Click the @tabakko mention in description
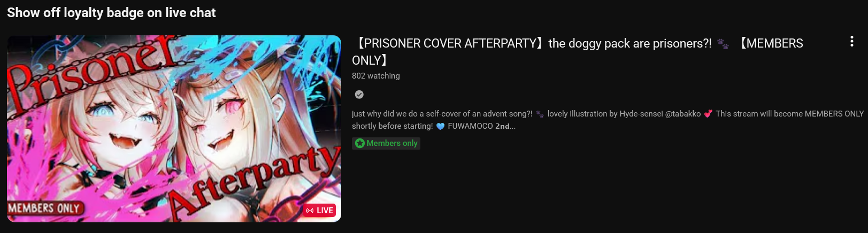Viewport: 868px width, 233px height. (683, 114)
